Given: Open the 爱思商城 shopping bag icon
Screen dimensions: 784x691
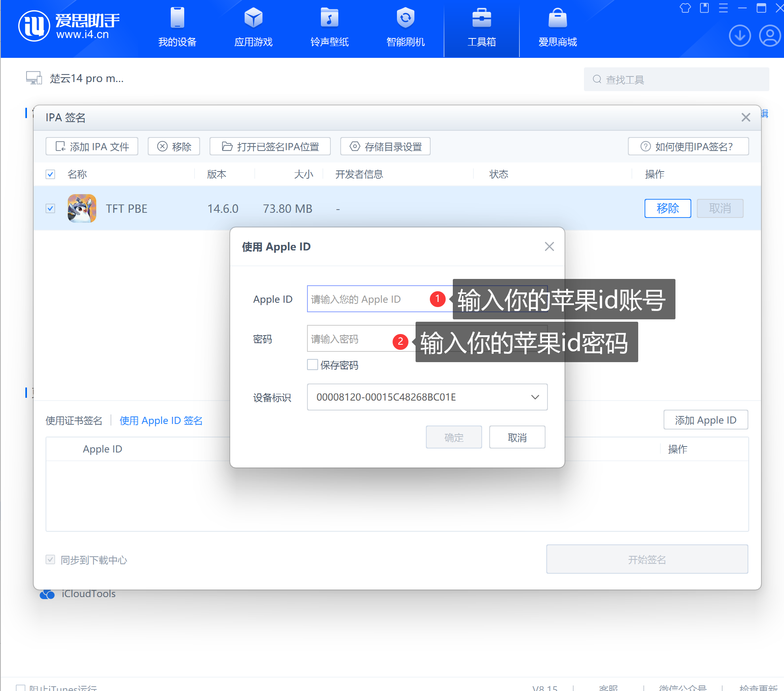Looking at the screenshot, I should coord(557,18).
